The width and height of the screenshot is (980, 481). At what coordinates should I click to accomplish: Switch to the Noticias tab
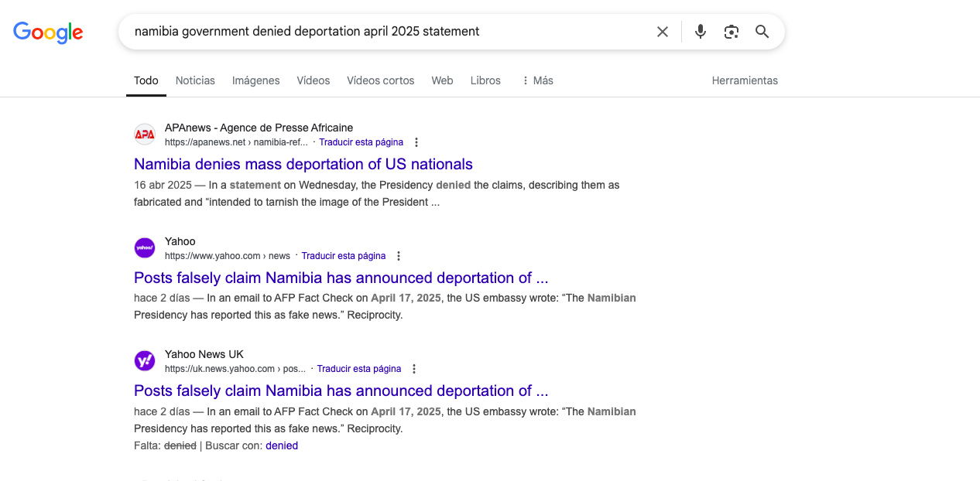(x=195, y=80)
